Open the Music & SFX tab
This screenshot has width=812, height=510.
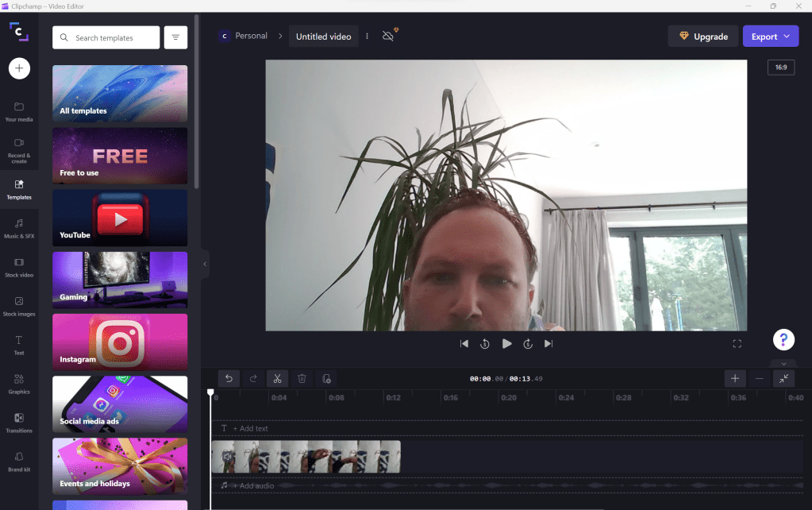(19, 228)
